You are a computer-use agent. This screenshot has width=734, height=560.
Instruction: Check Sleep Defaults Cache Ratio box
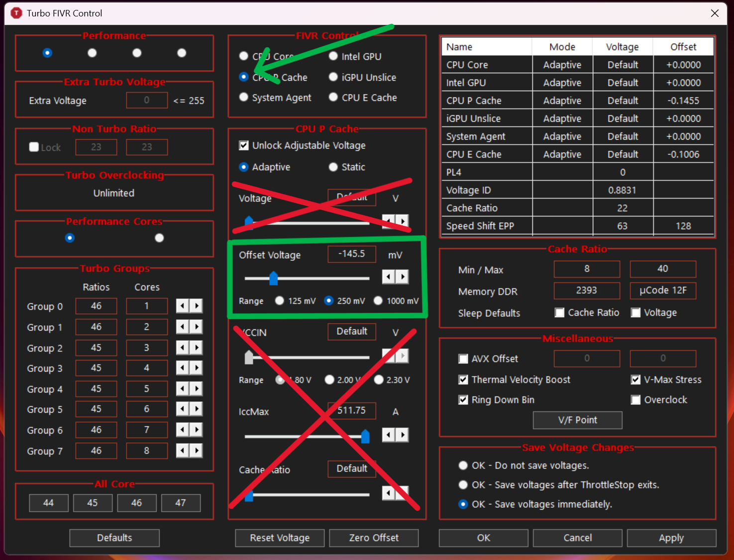560,312
